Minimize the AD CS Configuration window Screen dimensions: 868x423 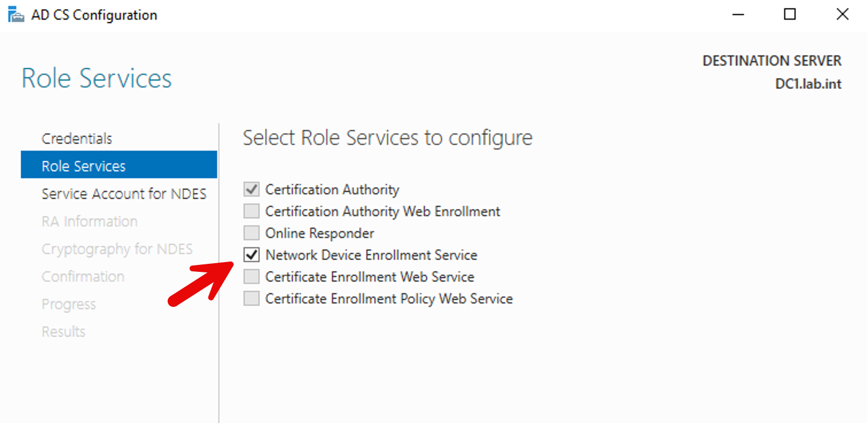click(738, 14)
